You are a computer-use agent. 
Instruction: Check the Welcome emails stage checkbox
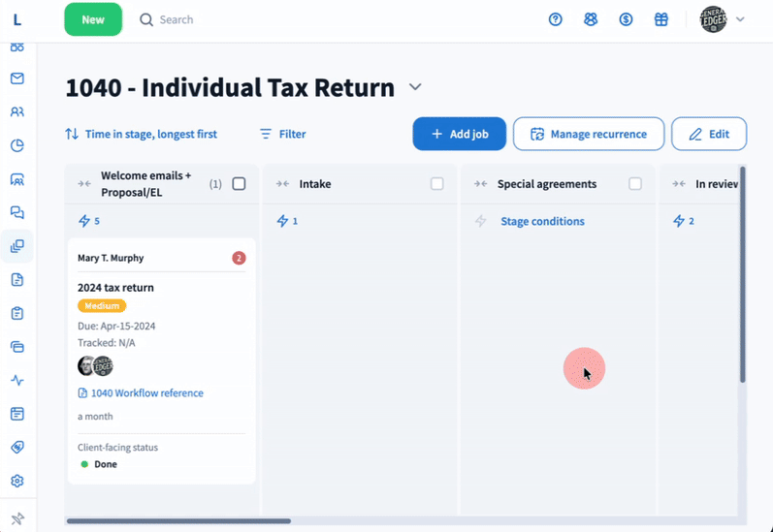click(239, 184)
